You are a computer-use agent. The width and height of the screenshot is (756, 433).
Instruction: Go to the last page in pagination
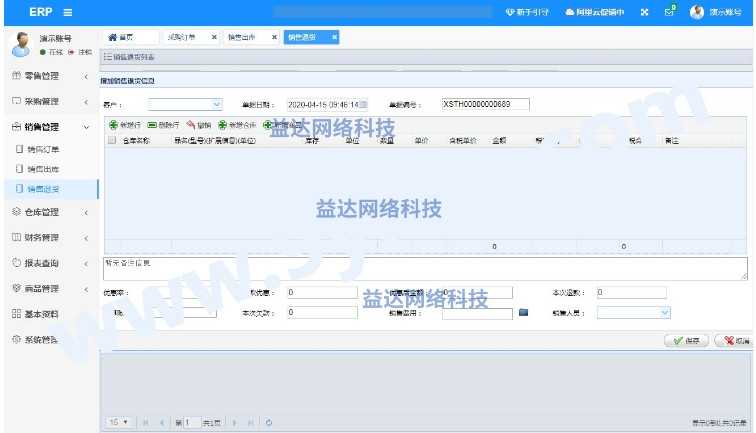click(x=251, y=422)
